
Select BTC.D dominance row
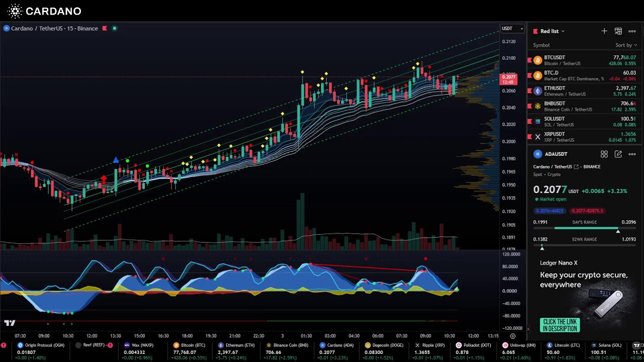pos(585,75)
